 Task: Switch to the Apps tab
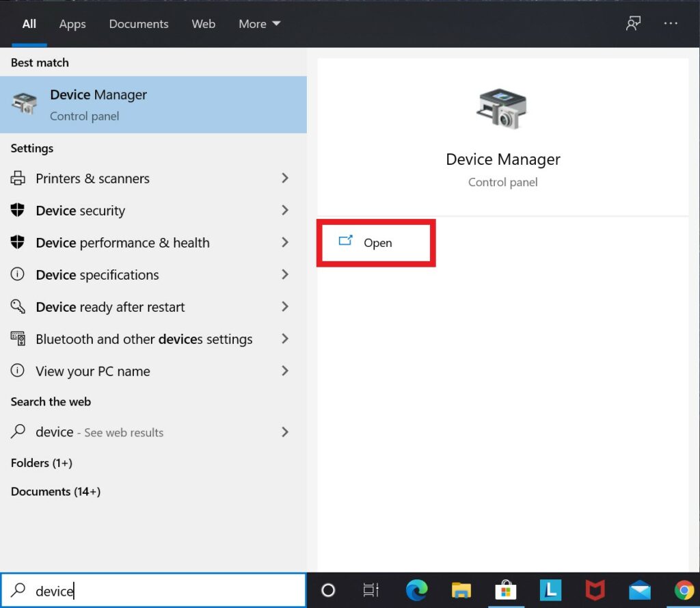pyautogui.click(x=72, y=24)
